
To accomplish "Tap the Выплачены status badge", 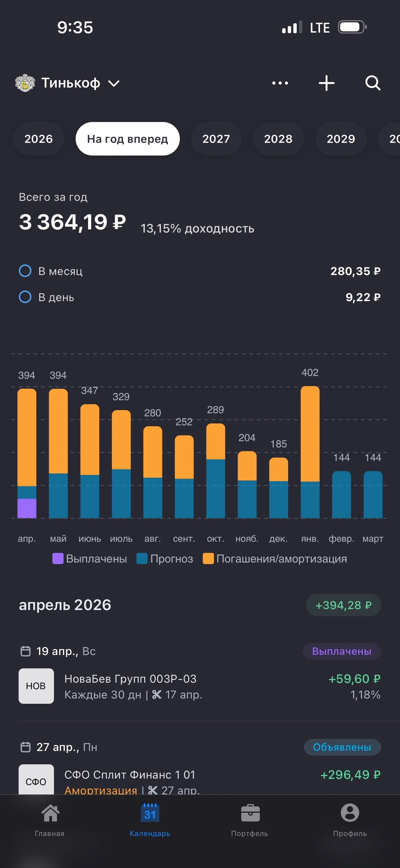I will tap(342, 651).
